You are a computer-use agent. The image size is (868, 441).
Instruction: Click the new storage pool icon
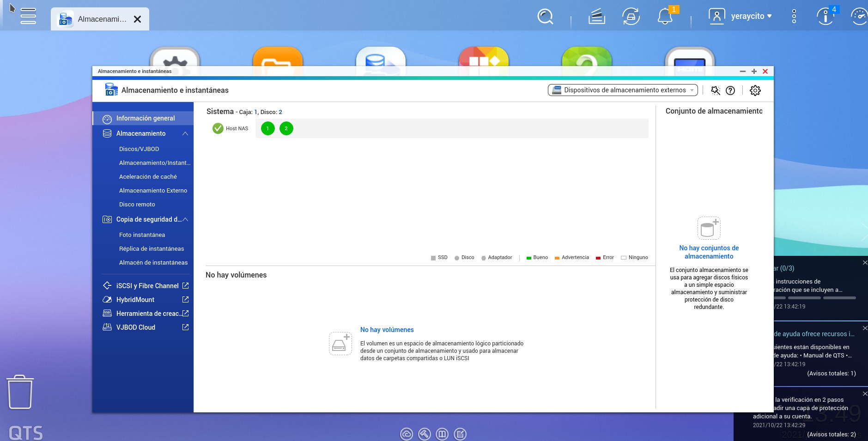(709, 228)
